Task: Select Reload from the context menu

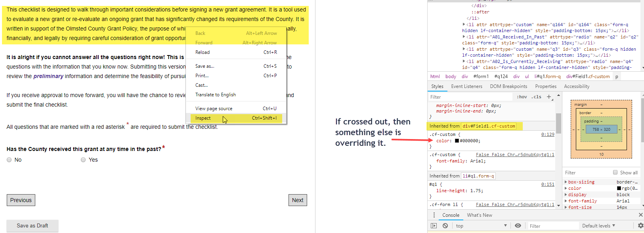Action: coord(236,52)
